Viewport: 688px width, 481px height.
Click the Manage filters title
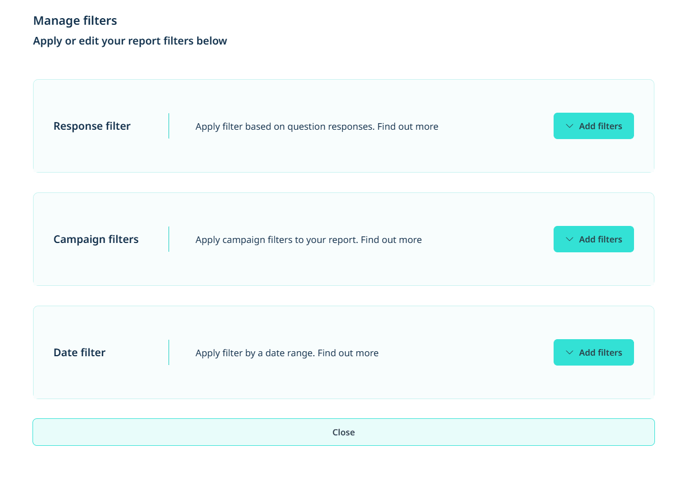point(75,21)
